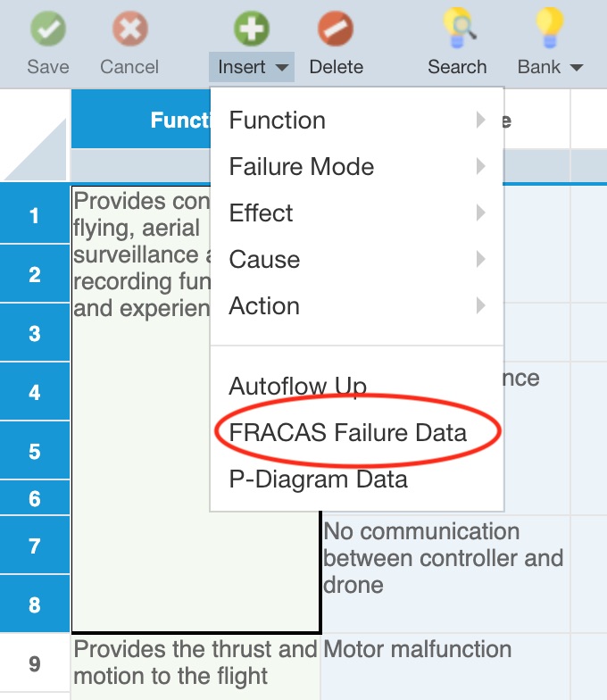The image size is (607, 700).
Task: Select P-Diagram Data menu item
Action: pyautogui.click(x=318, y=479)
